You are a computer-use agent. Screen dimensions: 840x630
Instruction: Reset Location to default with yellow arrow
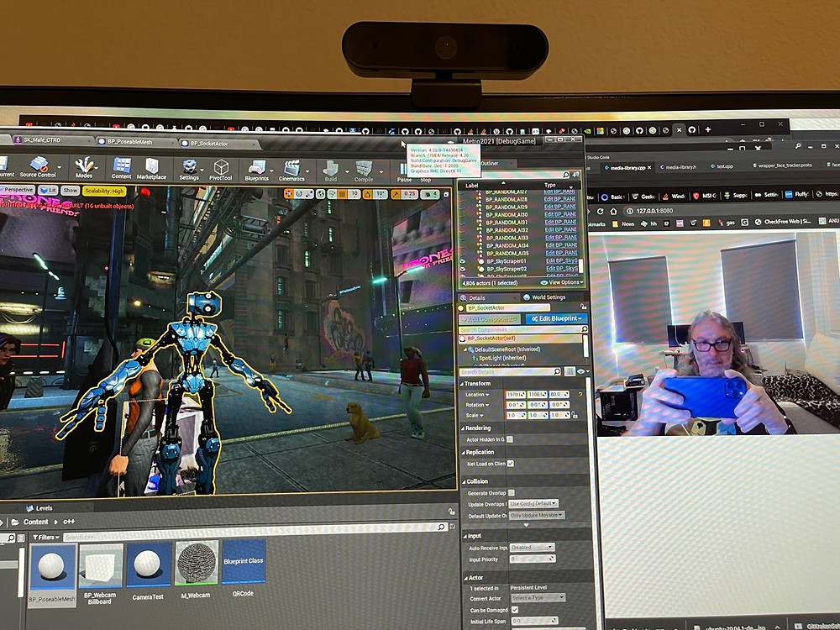coord(580,394)
